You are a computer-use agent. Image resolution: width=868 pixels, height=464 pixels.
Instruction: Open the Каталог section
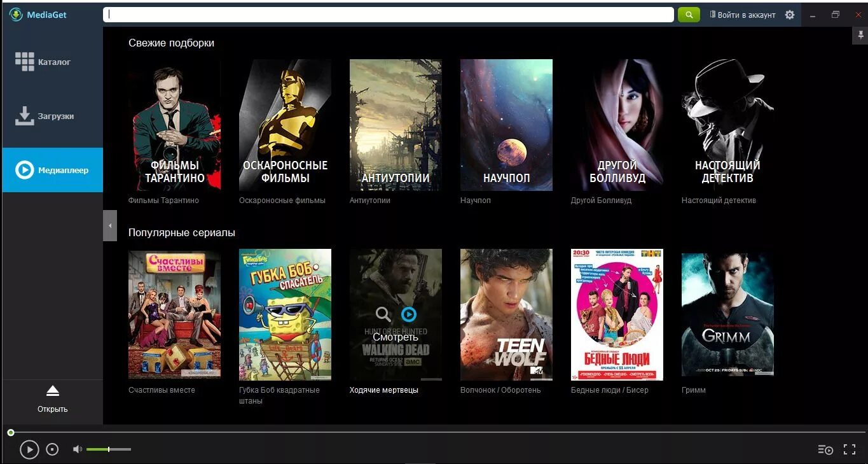[x=52, y=62]
